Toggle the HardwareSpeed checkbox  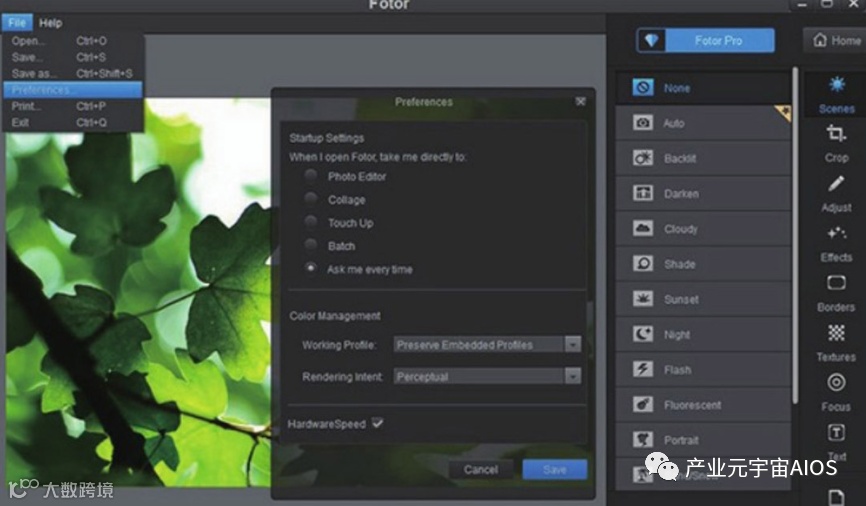(x=378, y=423)
